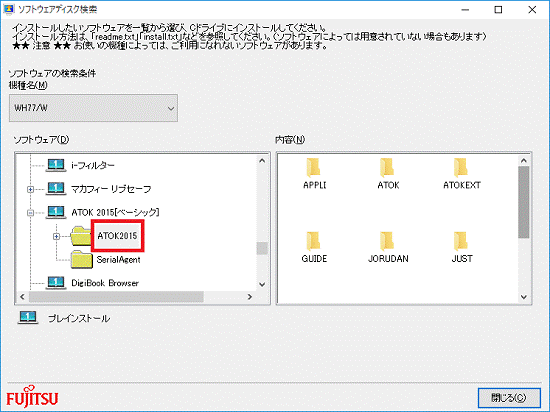Click the contents pane scroll-down arrow
The width and height of the screenshot is (550, 412).
click(x=524, y=297)
